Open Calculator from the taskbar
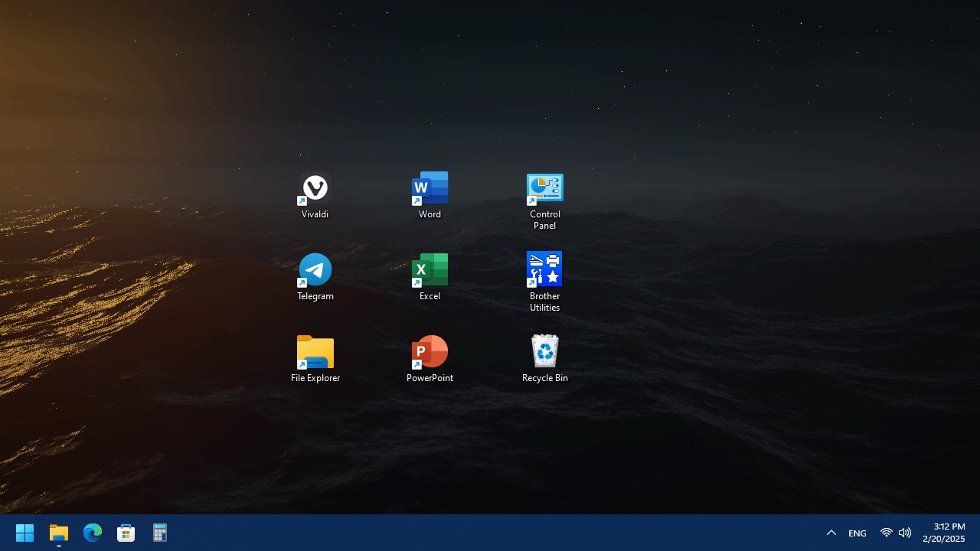 160,533
